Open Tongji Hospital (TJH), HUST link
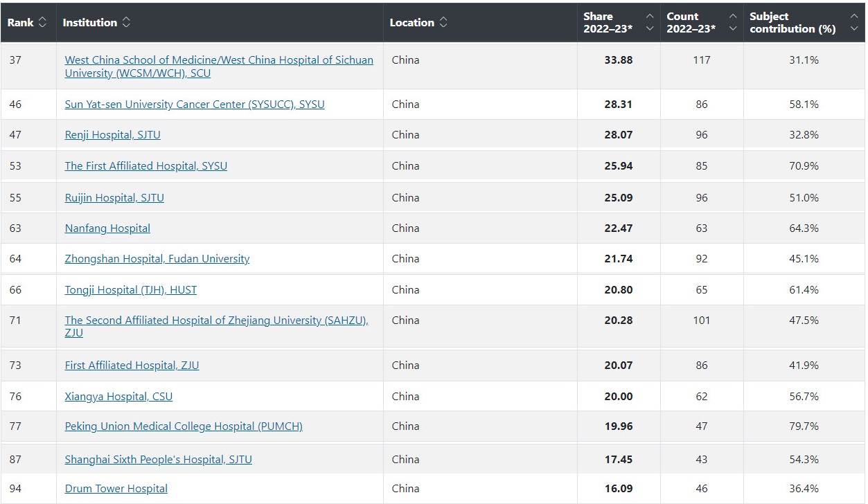Viewport: 868px width, 504px height. pos(130,290)
